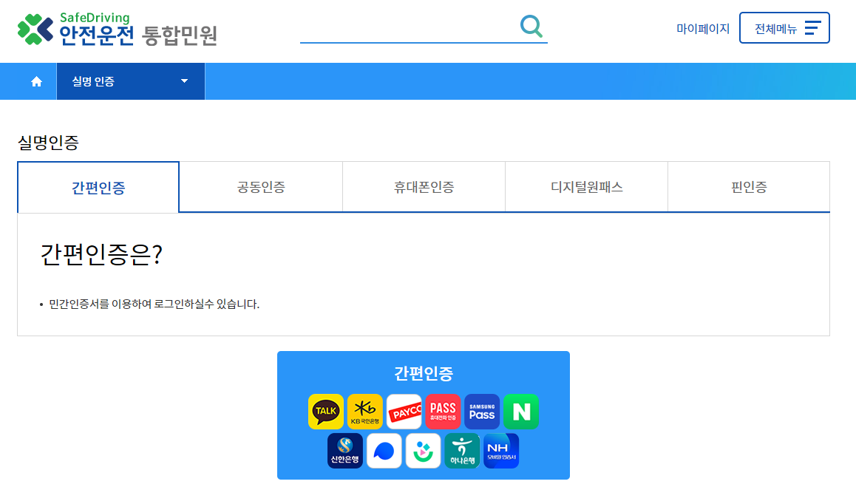856x504 pixels.
Task: Click the search input field in header
Action: pyautogui.click(x=407, y=27)
